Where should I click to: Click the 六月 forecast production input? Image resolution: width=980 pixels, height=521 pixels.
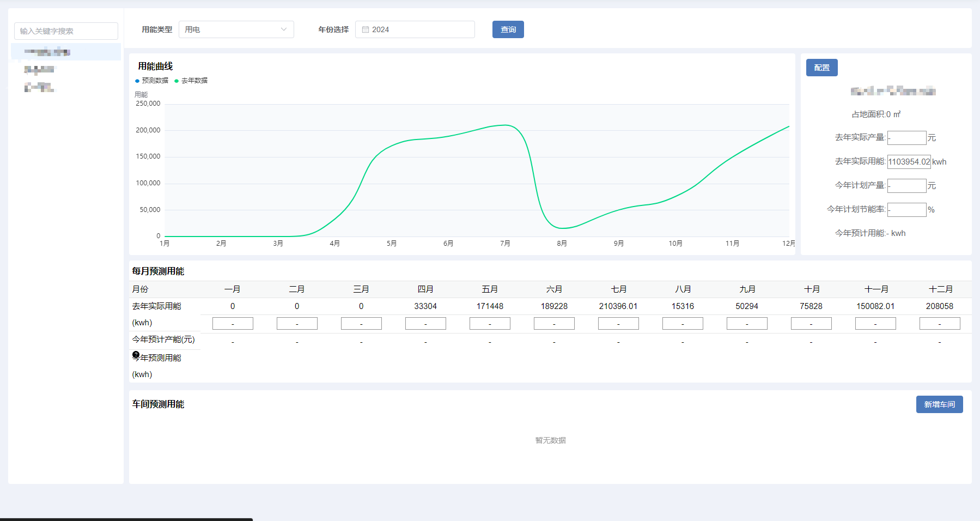[x=554, y=324]
